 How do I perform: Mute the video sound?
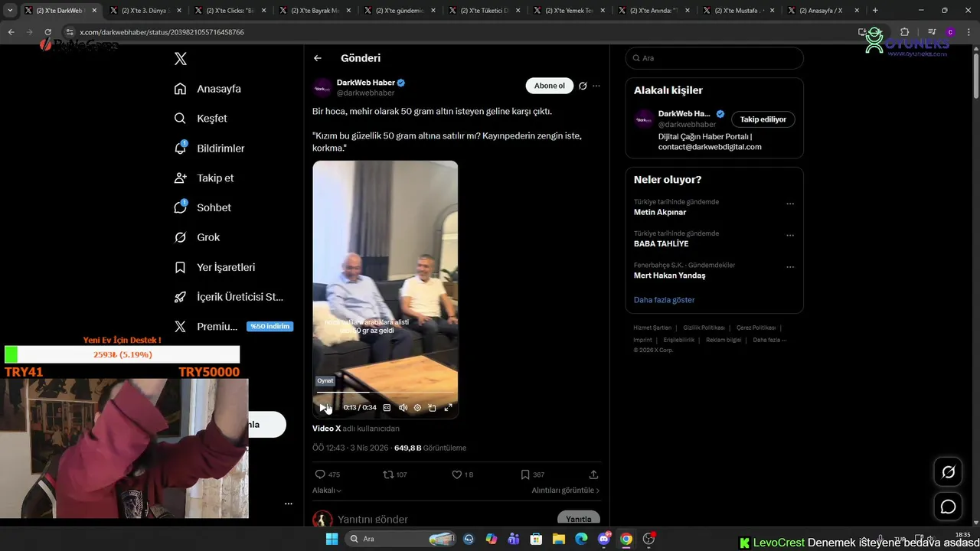pos(403,408)
